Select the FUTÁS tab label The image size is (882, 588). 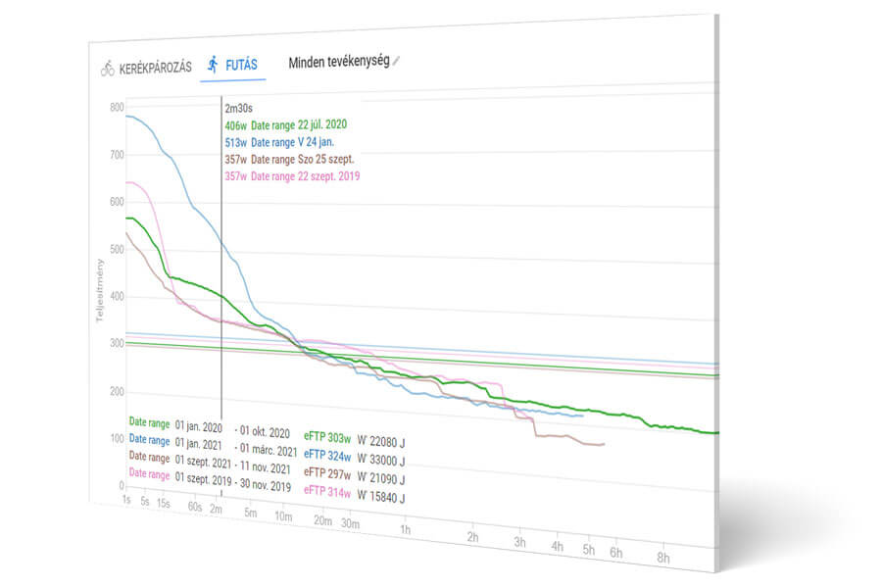[x=242, y=66]
